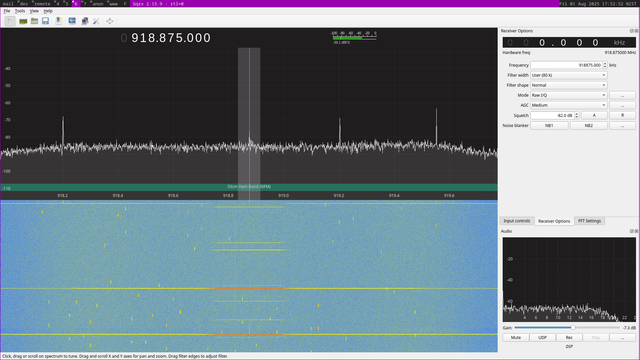
Task: Expand the Mode dropdown showing Raw I/Q
Action: tap(569, 95)
